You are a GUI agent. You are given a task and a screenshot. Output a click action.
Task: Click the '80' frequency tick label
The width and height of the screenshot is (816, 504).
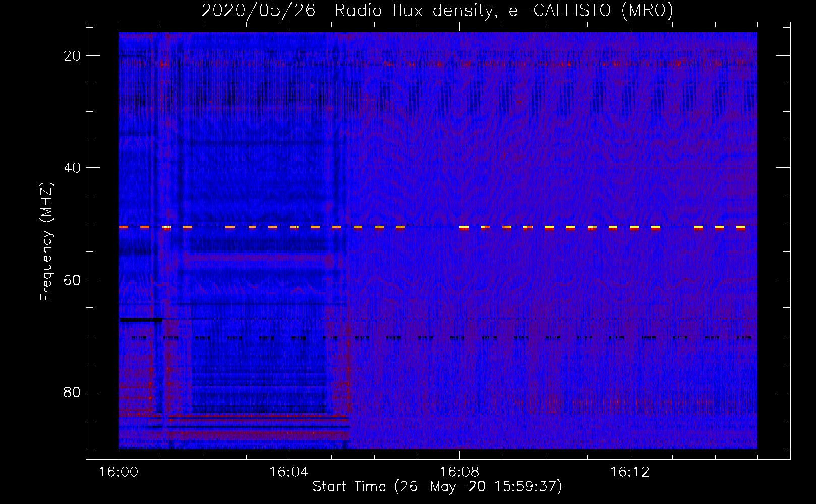[72, 392]
